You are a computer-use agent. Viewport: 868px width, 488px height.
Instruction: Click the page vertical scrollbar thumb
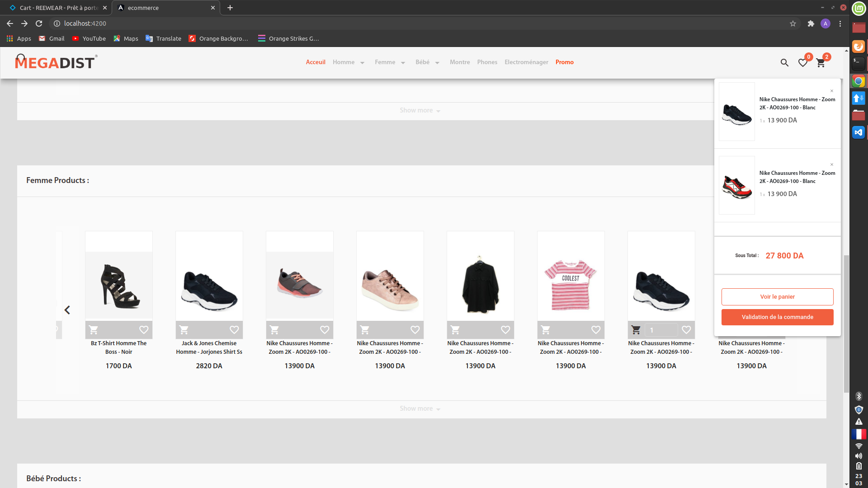point(846,324)
